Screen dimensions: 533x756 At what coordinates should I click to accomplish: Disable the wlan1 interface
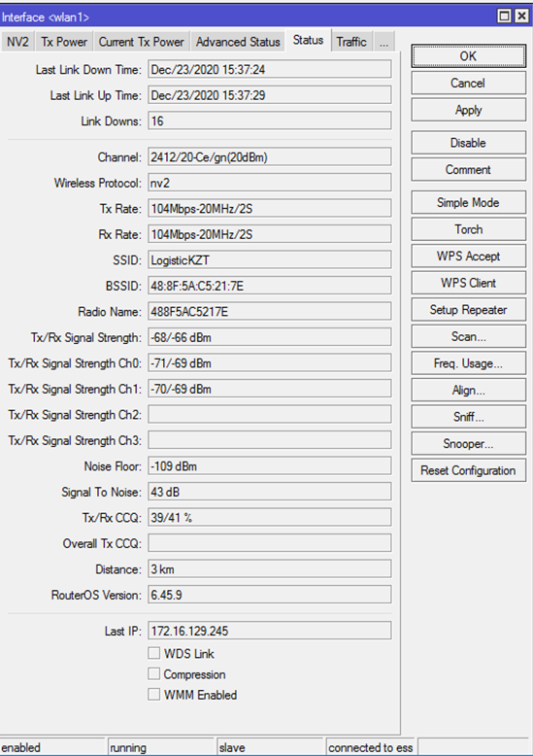click(468, 143)
